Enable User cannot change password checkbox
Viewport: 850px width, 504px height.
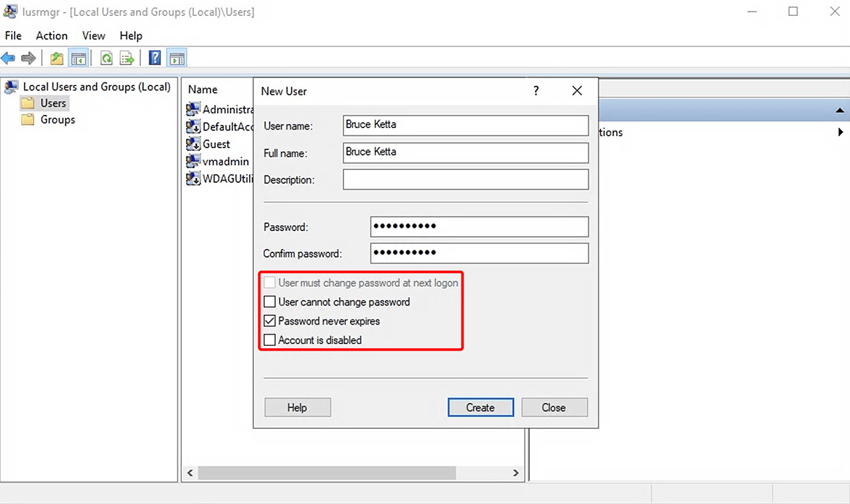point(270,302)
